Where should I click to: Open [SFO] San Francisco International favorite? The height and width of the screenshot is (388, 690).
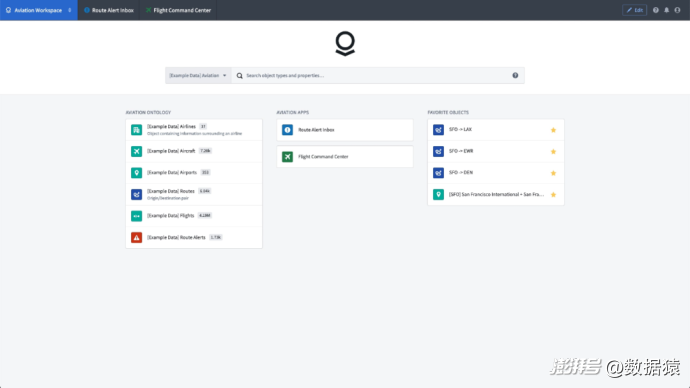pos(496,194)
